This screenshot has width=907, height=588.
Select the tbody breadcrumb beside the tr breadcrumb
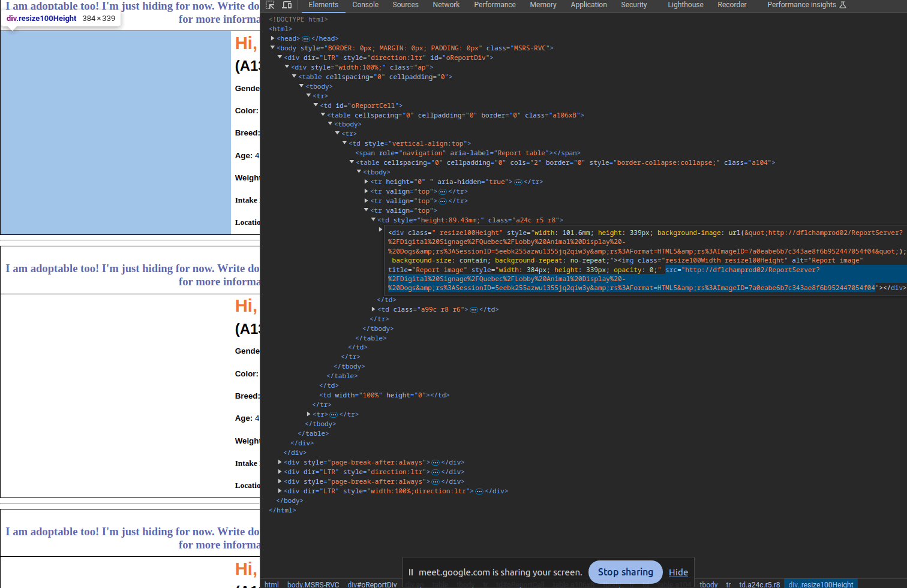tap(708, 584)
